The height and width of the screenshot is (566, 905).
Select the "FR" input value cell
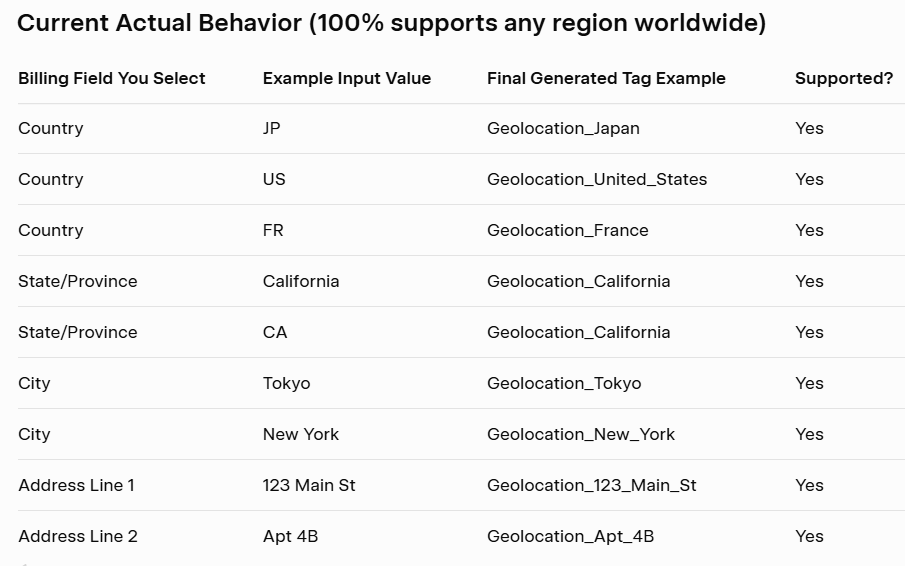tap(273, 230)
